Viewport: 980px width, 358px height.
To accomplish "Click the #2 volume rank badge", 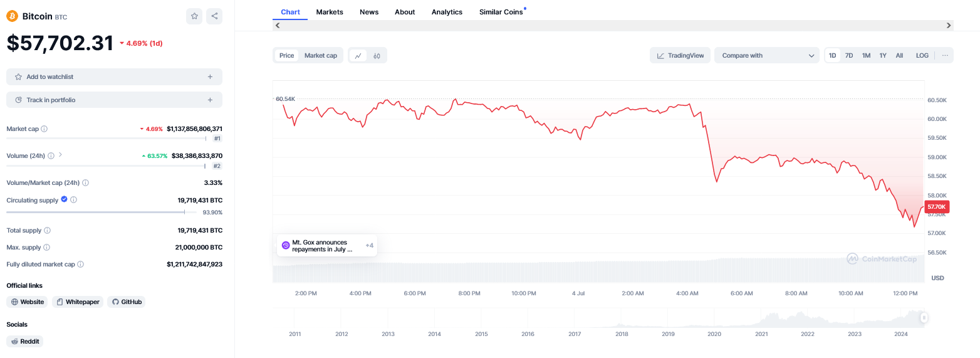I will point(217,166).
